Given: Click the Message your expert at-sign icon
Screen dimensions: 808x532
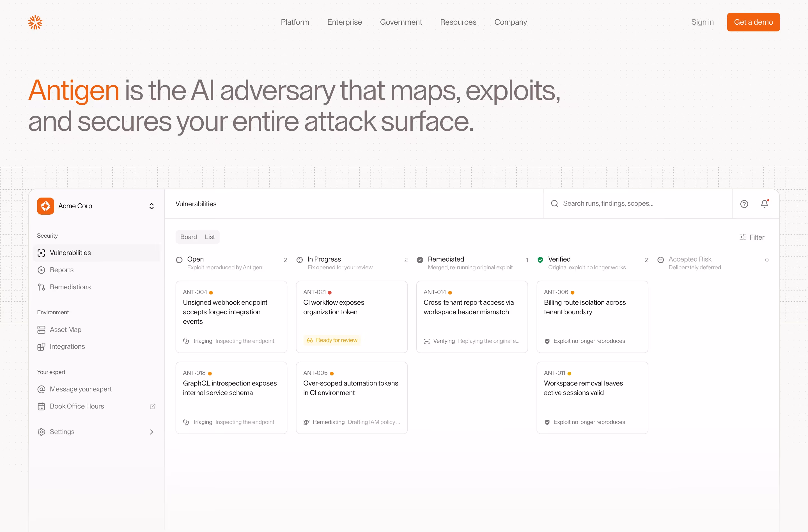Looking at the screenshot, I should click(x=42, y=389).
